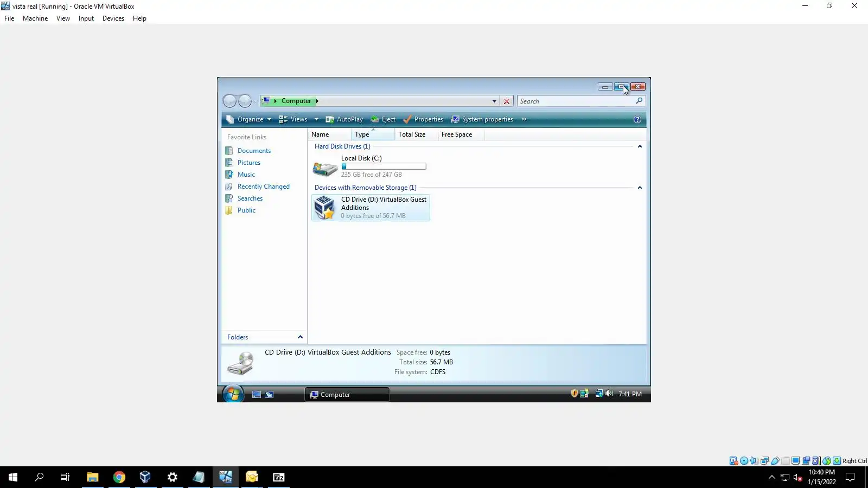
Task: Open Documents in Favorite Links
Action: pos(254,151)
